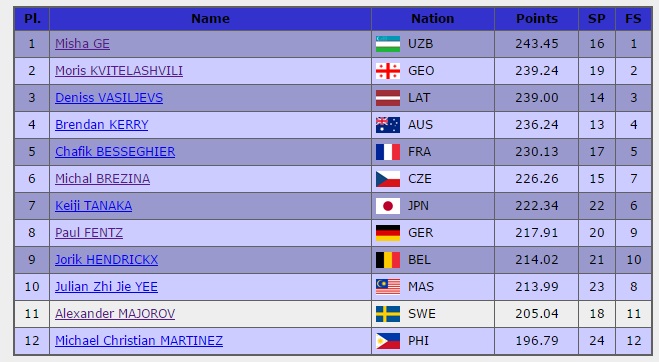Open Misha GE's profile link
The height and width of the screenshot is (362, 659).
click(82, 44)
